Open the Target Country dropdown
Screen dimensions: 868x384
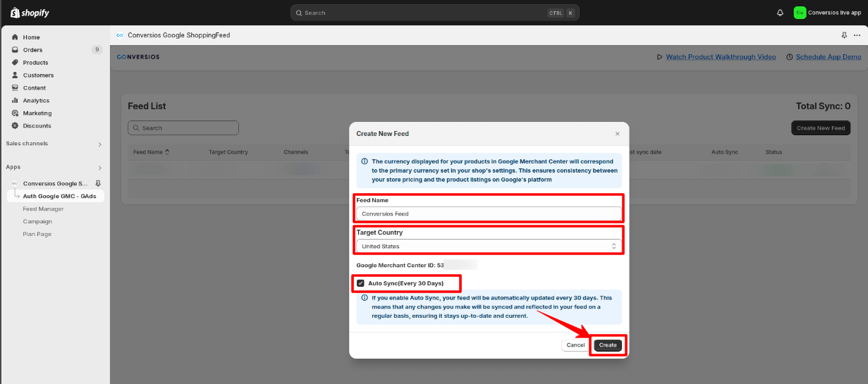point(489,247)
